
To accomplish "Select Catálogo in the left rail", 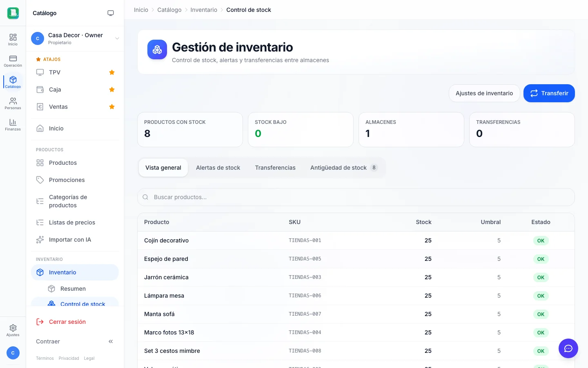I will (x=13, y=82).
